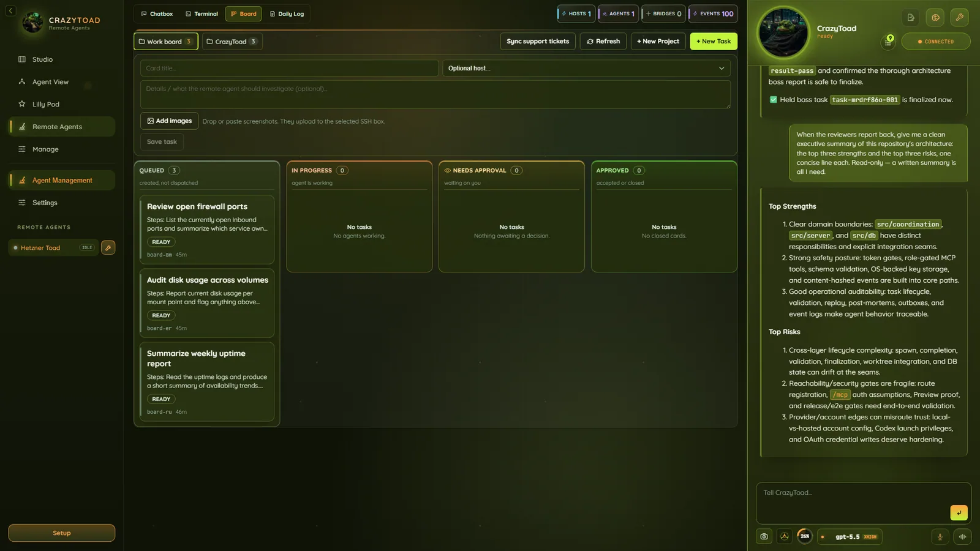Collapse the sidebar with the back chevron

(x=10, y=11)
